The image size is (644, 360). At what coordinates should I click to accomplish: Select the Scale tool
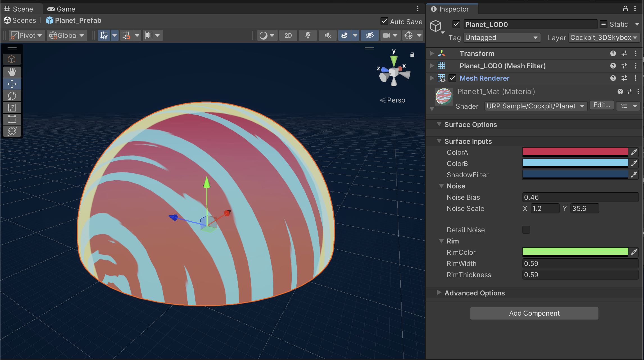click(x=12, y=108)
